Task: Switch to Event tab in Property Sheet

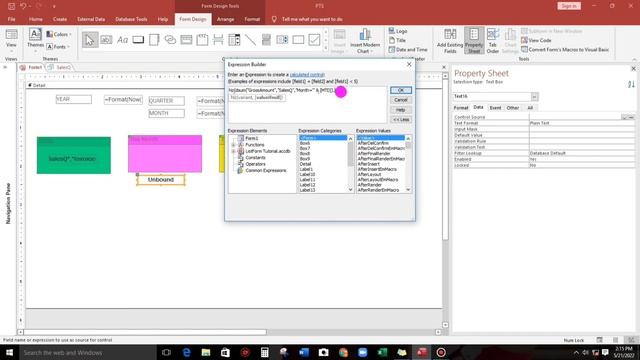Action: point(495,108)
